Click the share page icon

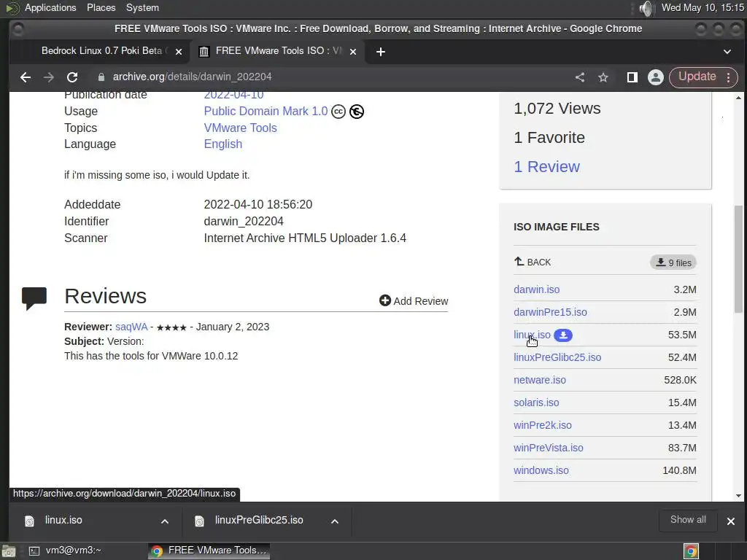580,77
